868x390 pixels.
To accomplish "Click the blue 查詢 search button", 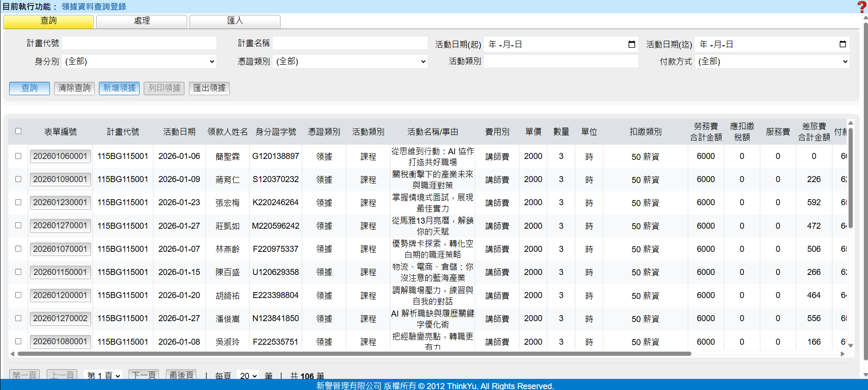I will point(30,88).
